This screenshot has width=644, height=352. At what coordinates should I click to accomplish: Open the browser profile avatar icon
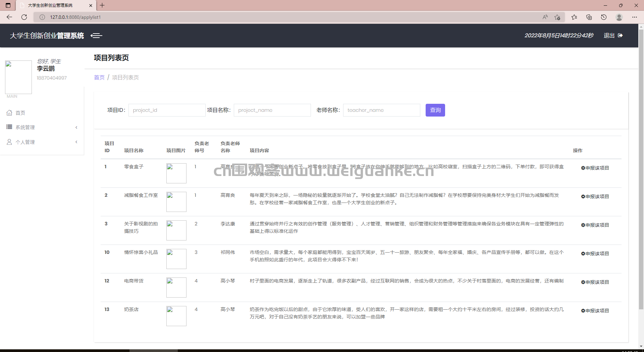click(x=619, y=17)
